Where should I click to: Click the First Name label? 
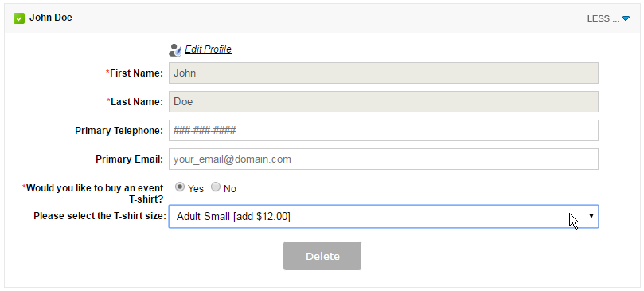click(x=135, y=73)
